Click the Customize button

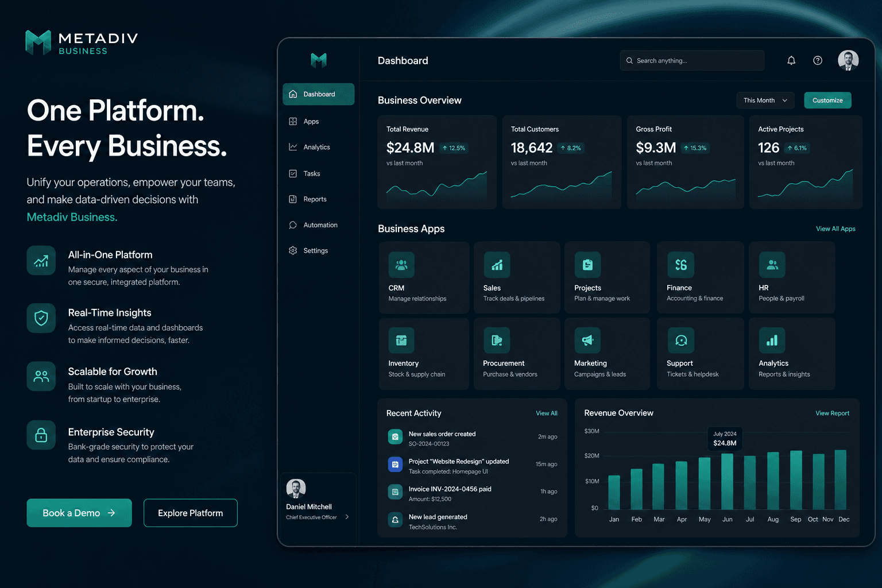[827, 100]
